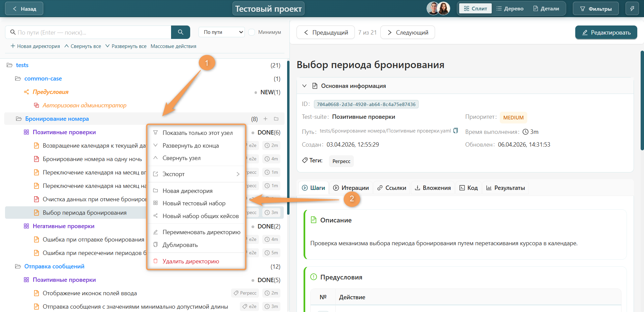644x312 pixels.
Task: Switch to Сплит view mode
Action: (475, 9)
